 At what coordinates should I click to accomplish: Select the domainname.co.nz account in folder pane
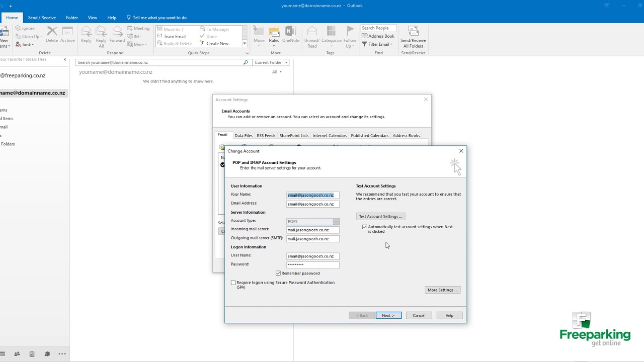pyautogui.click(x=33, y=93)
